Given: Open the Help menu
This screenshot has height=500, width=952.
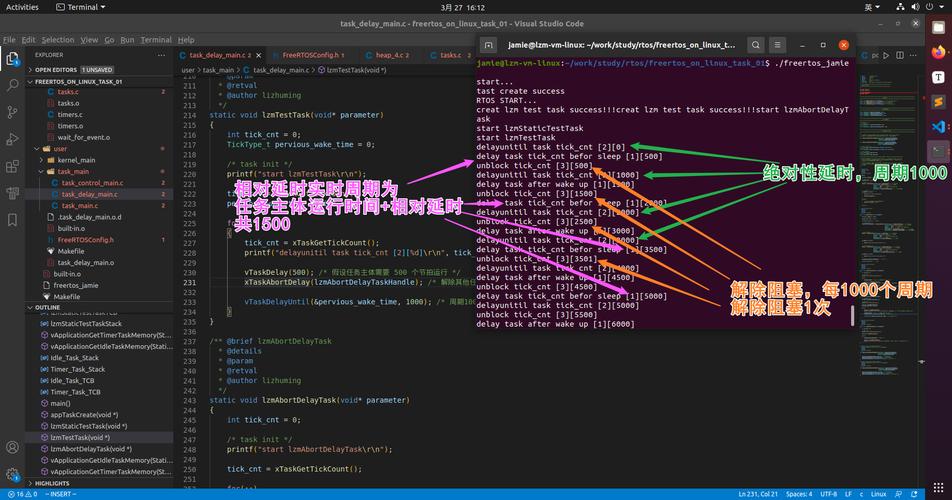Looking at the screenshot, I should pyautogui.click(x=186, y=39).
